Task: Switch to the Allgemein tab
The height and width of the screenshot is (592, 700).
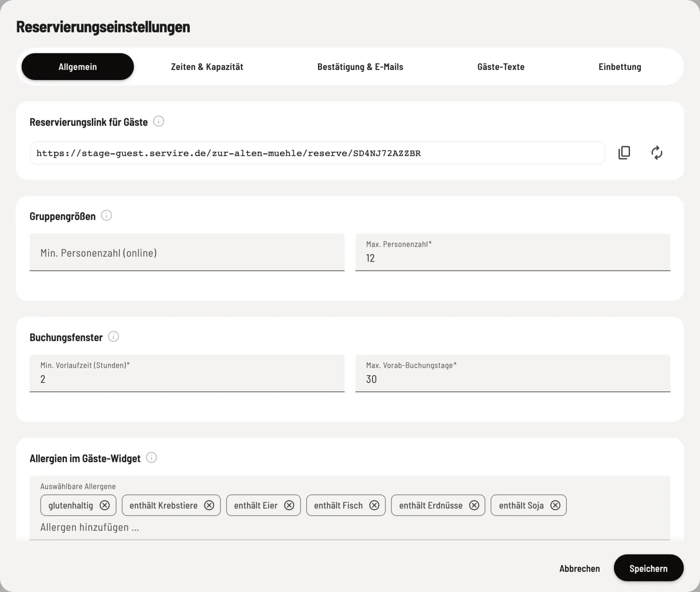Action: (x=77, y=66)
